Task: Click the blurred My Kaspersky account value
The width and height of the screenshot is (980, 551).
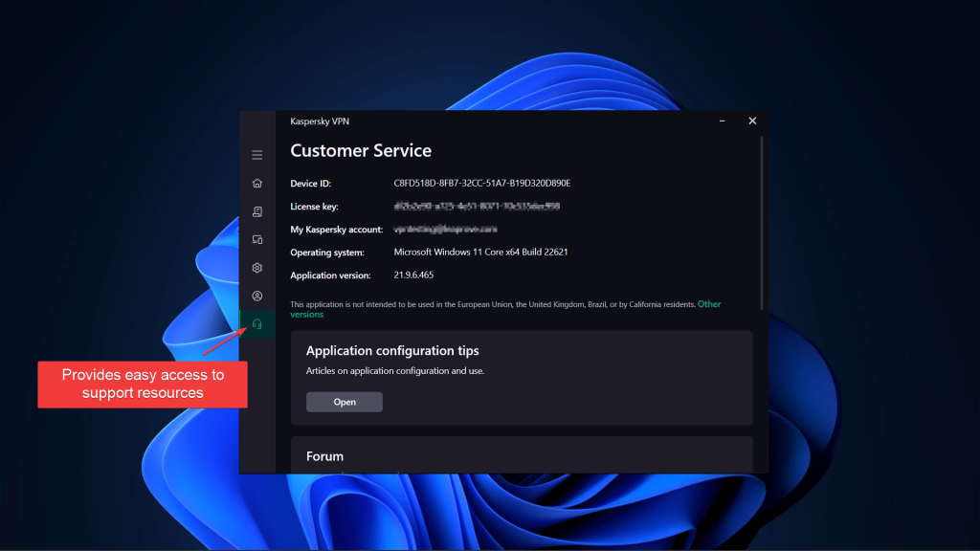Action: point(445,230)
